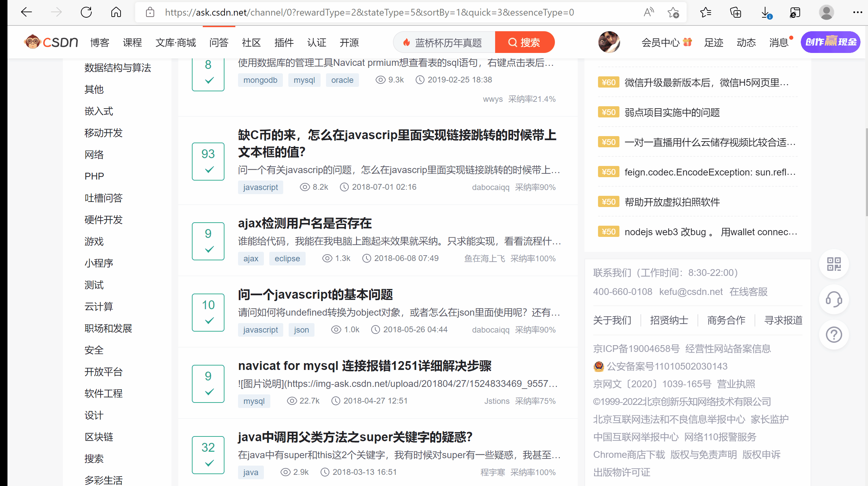Open the collections icon
The image size is (868, 486).
736,13
